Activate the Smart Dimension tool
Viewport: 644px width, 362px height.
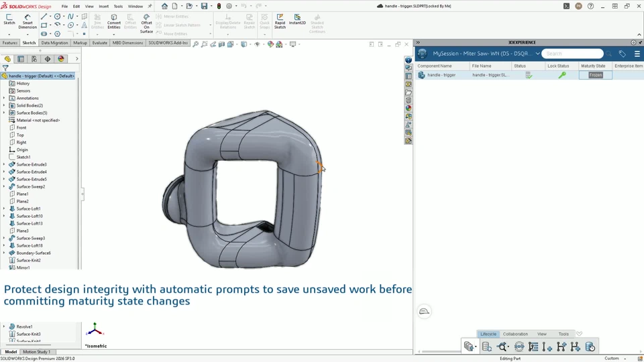point(28,21)
